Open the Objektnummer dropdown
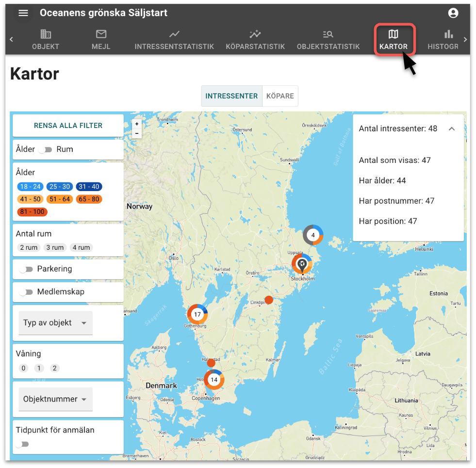Screen dimensions: 476x468 pos(55,399)
